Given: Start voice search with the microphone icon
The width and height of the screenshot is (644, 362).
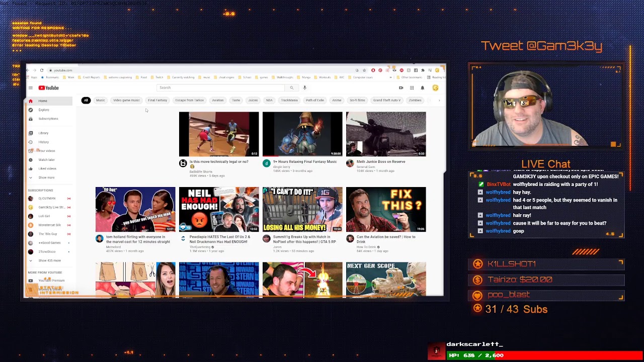Looking at the screenshot, I should (x=304, y=88).
